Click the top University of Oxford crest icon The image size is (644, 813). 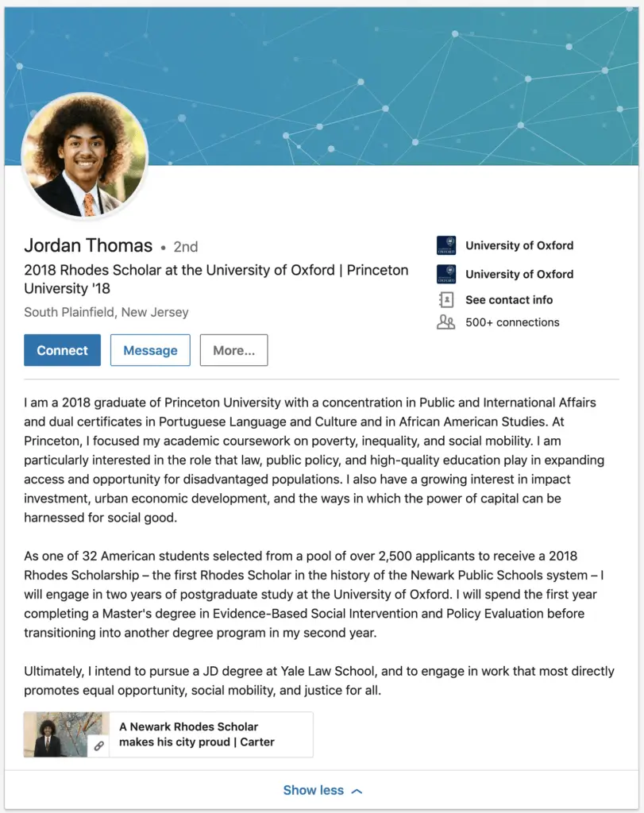447,245
